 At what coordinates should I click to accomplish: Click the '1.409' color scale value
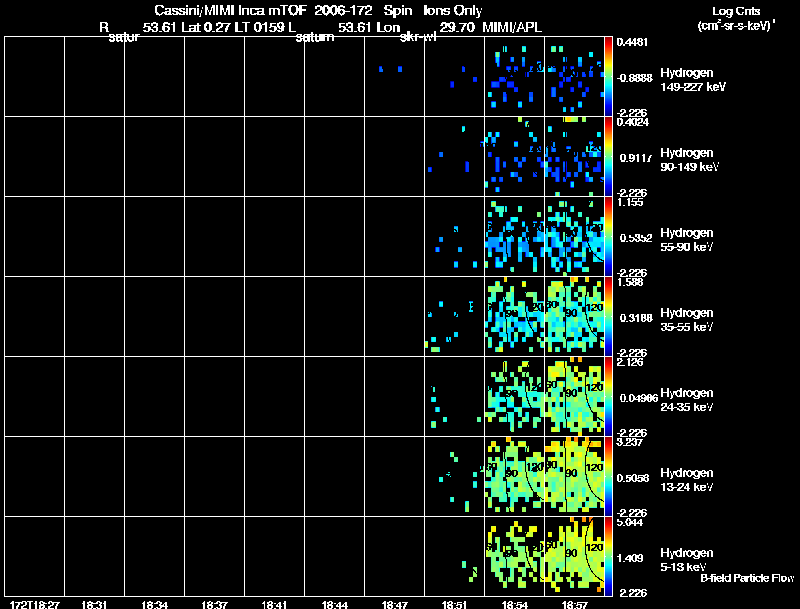click(630, 559)
